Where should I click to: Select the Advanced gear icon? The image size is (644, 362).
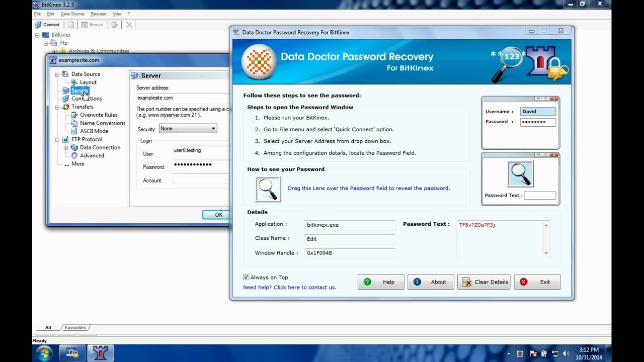(74, 156)
